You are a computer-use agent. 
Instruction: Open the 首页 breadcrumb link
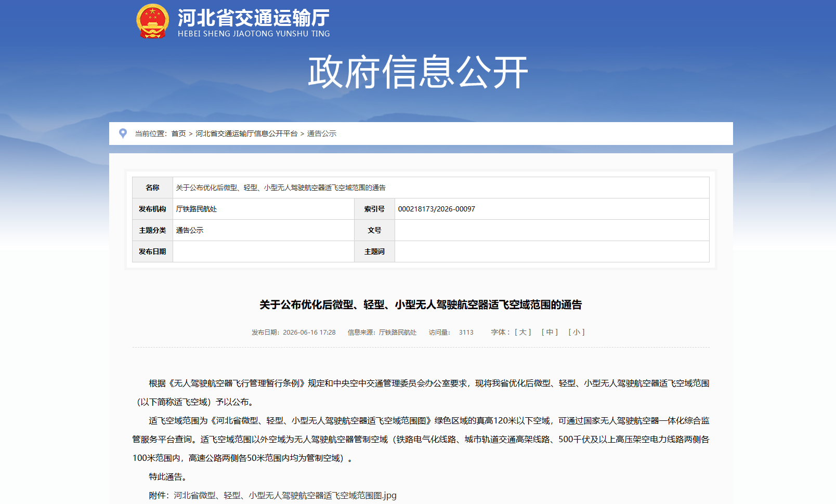(x=178, y=134)
